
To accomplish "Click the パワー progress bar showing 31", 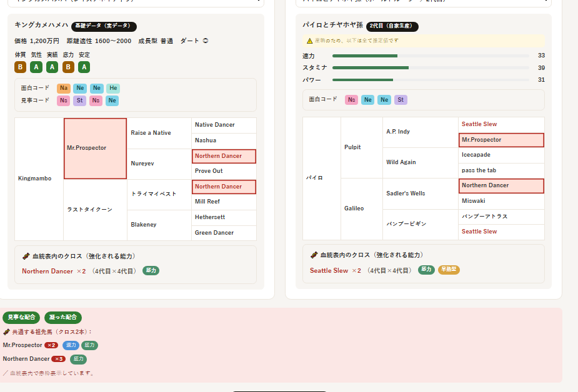I will pyautogui.click(x=431, y=80).
